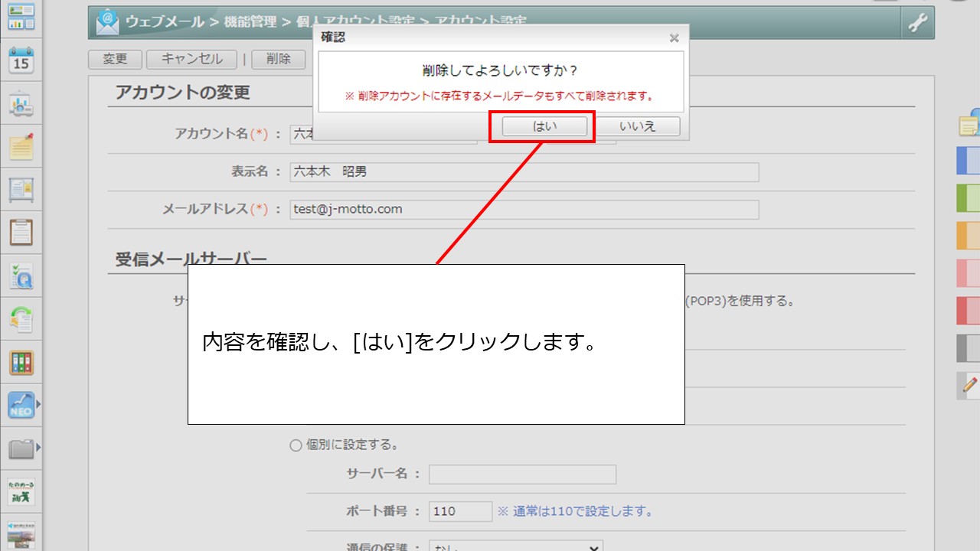
Task: Open the gray folder sidebar icon
Action: (x=20, y=448)
